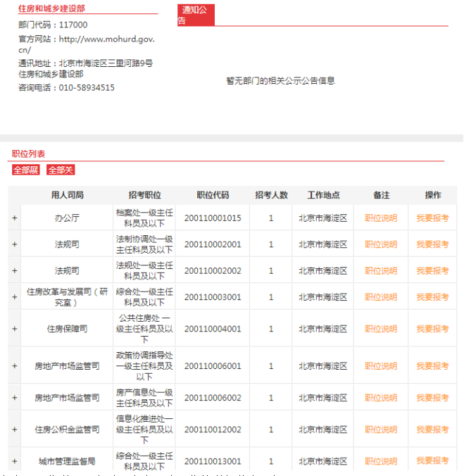Viewport: 464px width, 476px height.
Task: Open 职位说明 for code 200110003001
Action: pos(381,297)
